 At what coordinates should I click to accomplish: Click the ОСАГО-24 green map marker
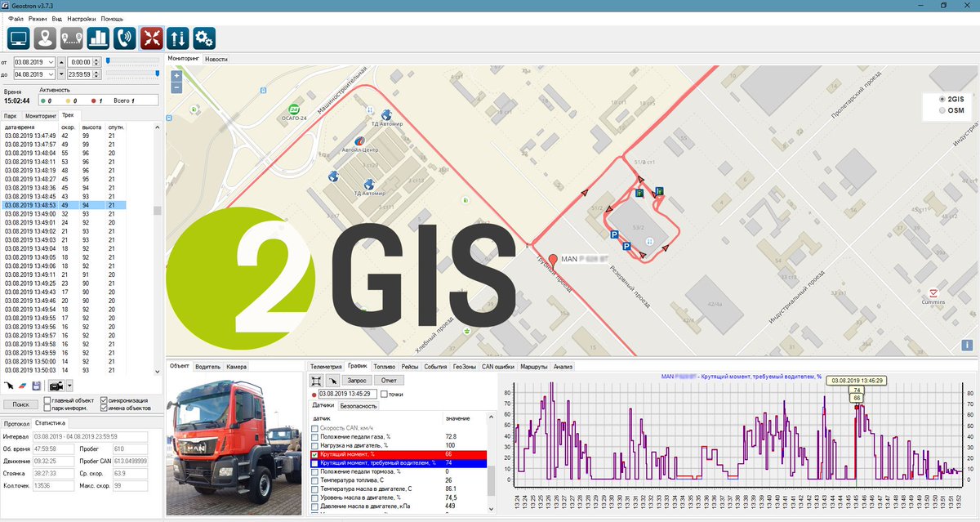pos(294,109)
